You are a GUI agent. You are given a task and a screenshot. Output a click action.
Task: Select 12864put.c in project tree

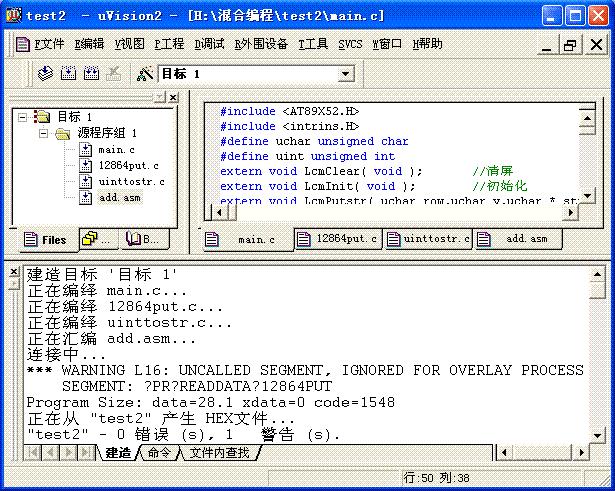tap(128, 166)
